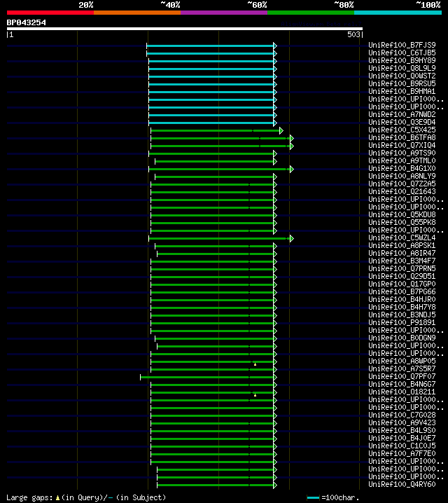Click the green alignment bar for Q7PF07
Screen dimensions: 448x503
coord(206,377)
